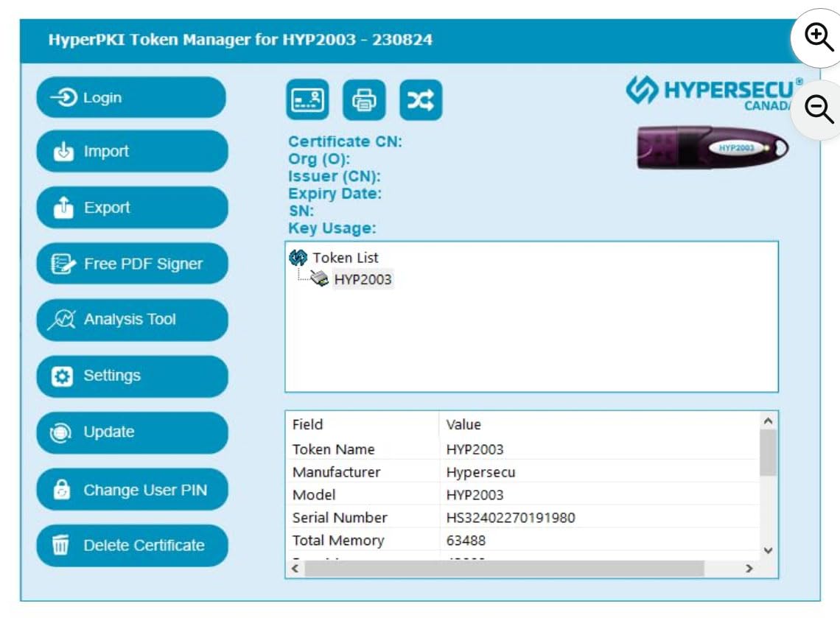Viewport: 840px width, 618px height.
Task: Click the Export button
Action: pos(132,208)
